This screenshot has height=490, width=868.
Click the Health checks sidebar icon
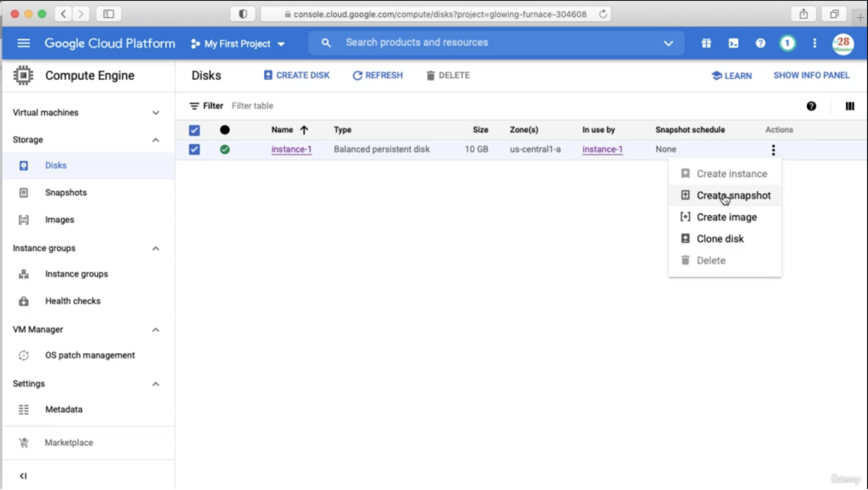pyautogui.click(x=23, y=301)
